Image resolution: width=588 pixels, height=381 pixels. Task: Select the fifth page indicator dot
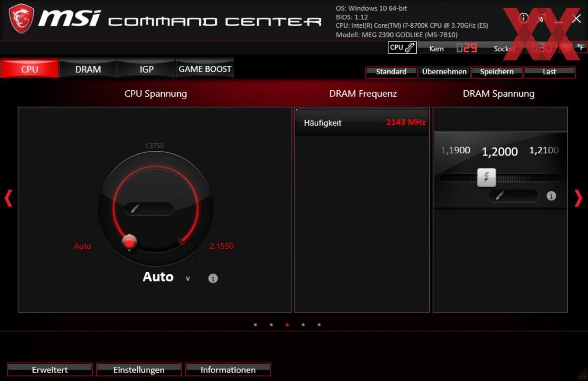(319, 324)
